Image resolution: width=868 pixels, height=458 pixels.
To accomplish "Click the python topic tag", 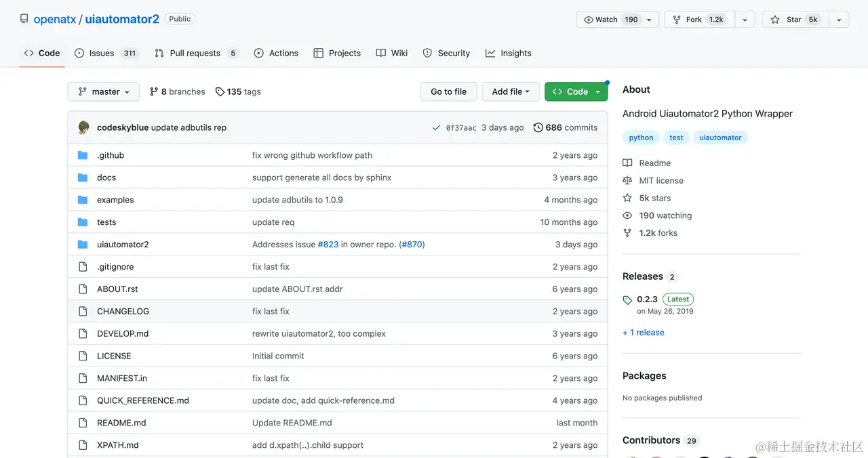I will [641, 138].
